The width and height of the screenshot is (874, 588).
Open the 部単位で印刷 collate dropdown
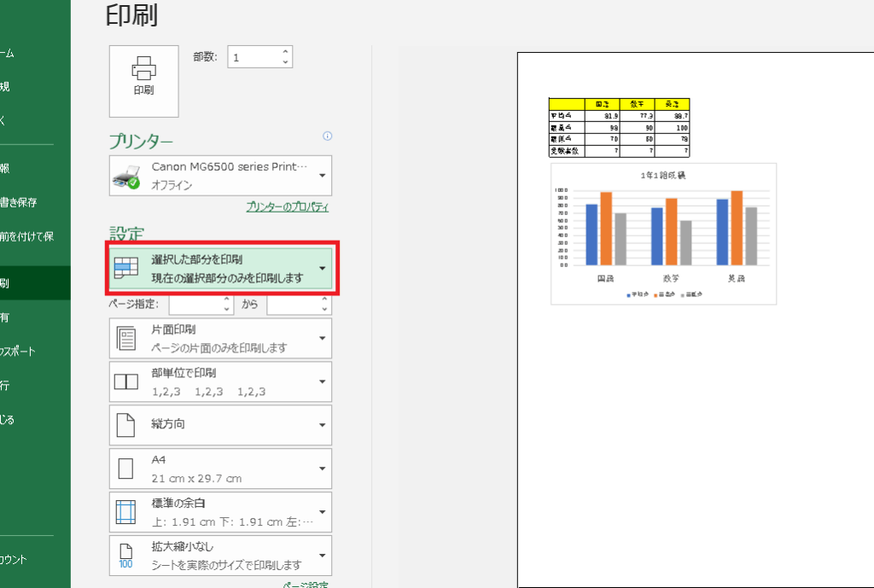click(x=220, y=381)
